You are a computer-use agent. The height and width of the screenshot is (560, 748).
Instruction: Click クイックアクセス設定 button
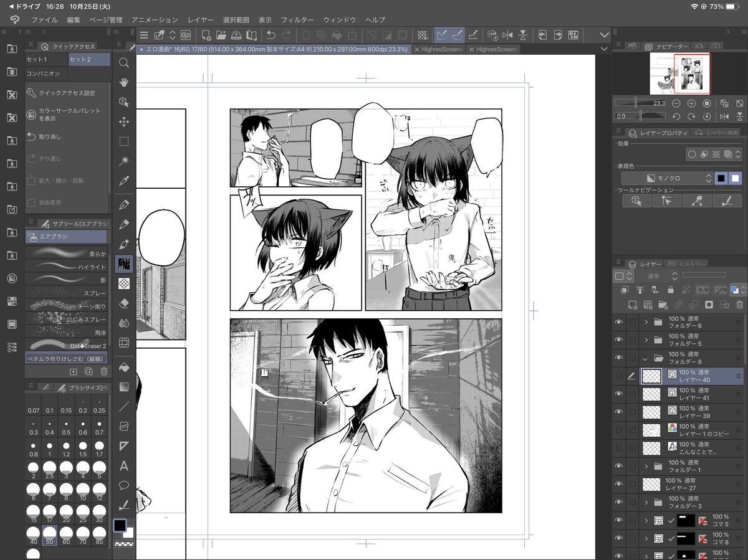pos(67,93)
